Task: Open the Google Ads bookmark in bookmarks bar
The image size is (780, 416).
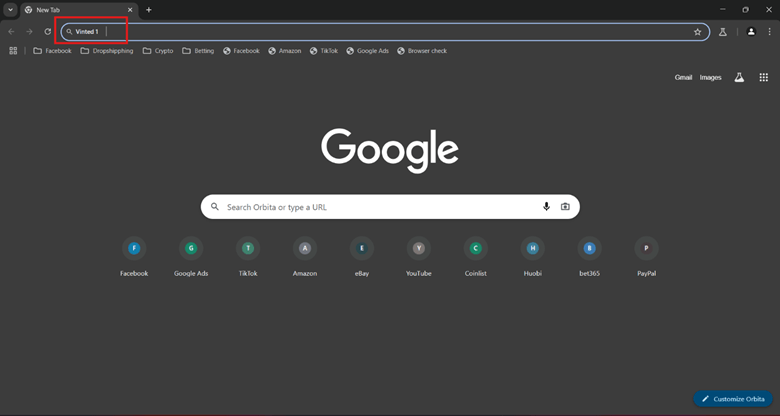Action: point(368,51)
